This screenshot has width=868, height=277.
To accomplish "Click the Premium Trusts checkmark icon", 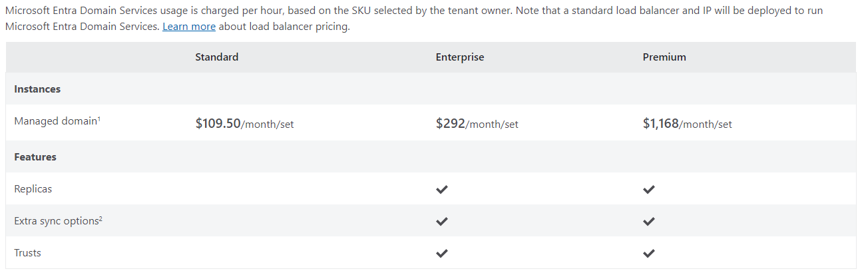I will coord(649,253).
